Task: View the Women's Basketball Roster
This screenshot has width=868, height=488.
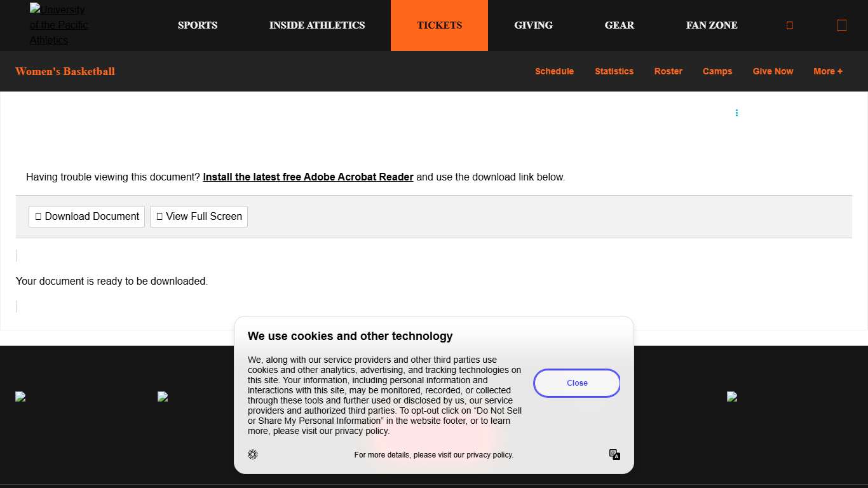Action: 668,71
